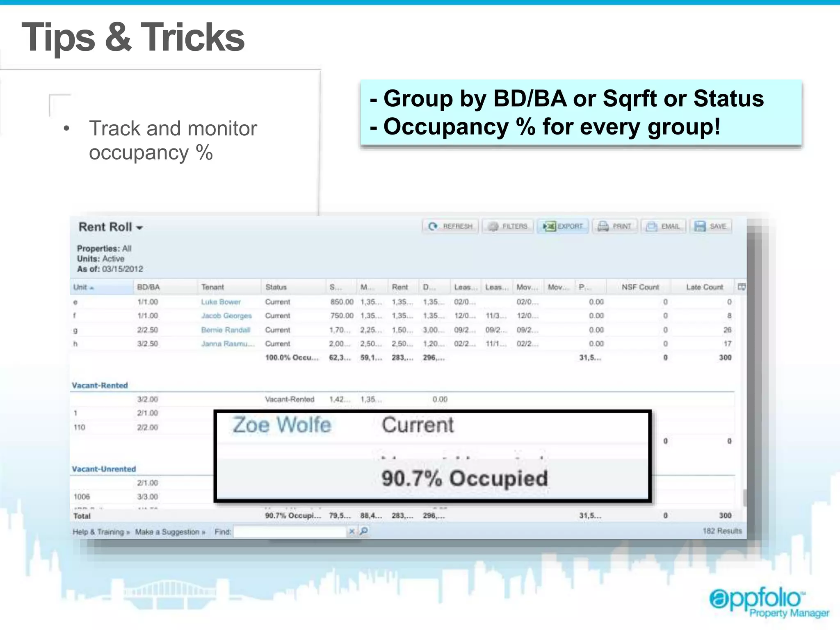Open tenant Luke Bower
This screenshot has width=840, height=630.
221,302
